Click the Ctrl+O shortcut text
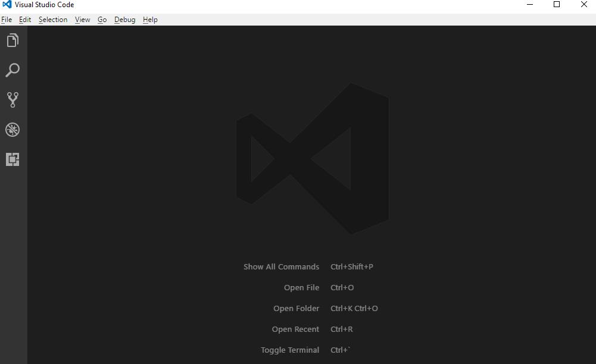 coord(342,288)
